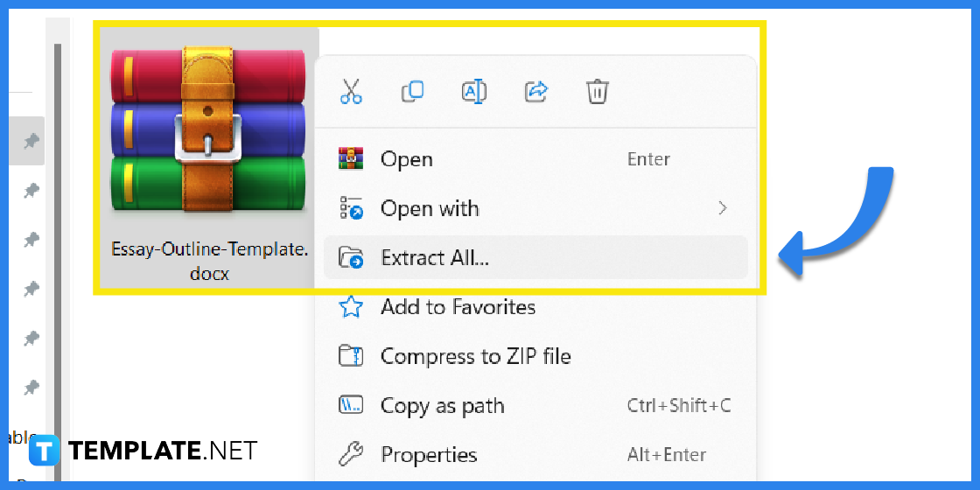980x490 pixels.
Task: Choose Open from the context menu
Action: pyautogui.click(x=406, y=159)
